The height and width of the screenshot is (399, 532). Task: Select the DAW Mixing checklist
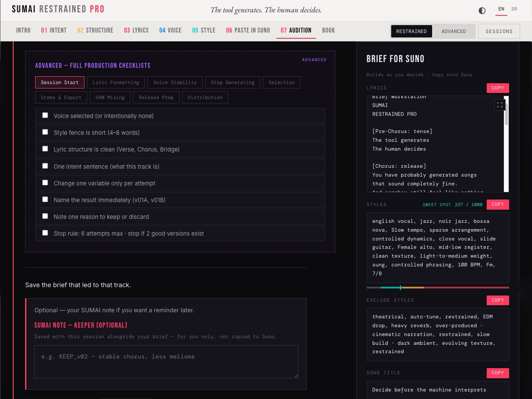(x=110, y=97)
